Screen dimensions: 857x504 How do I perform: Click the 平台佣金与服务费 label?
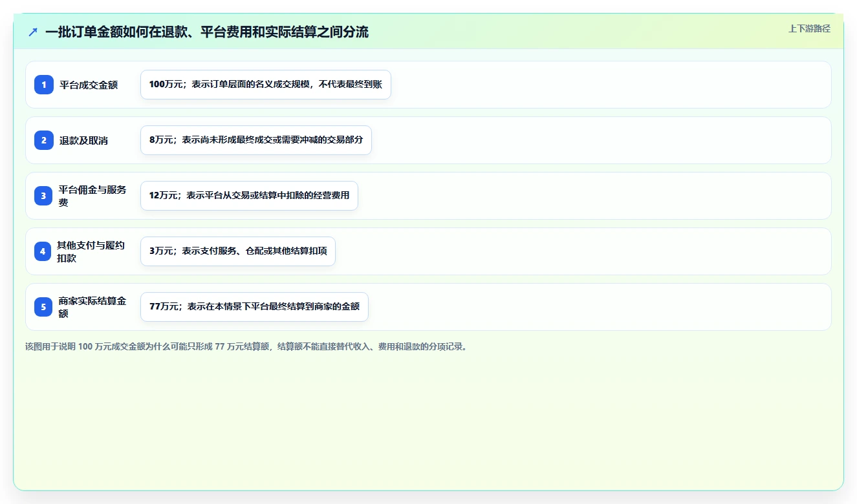(x=92, y=196)
